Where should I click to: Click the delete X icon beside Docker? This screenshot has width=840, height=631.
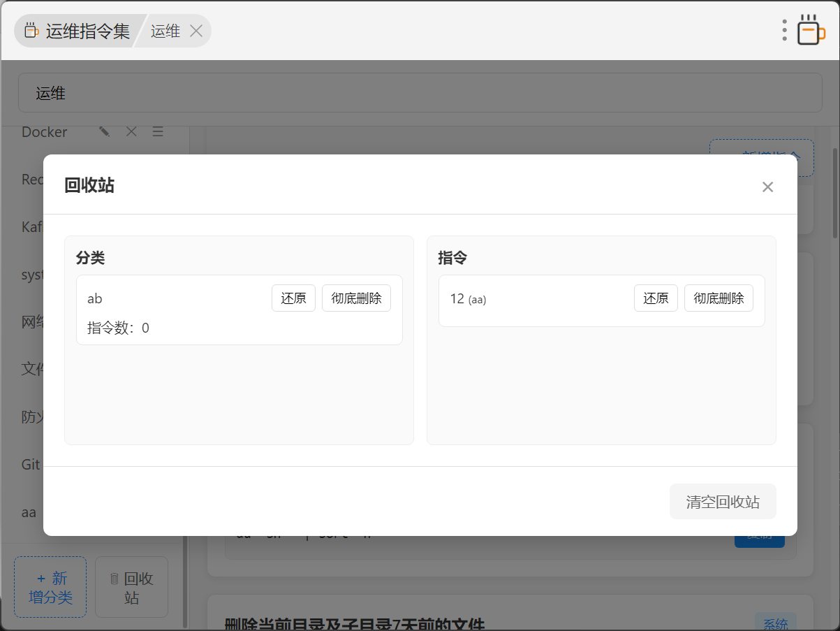[131, 131]
